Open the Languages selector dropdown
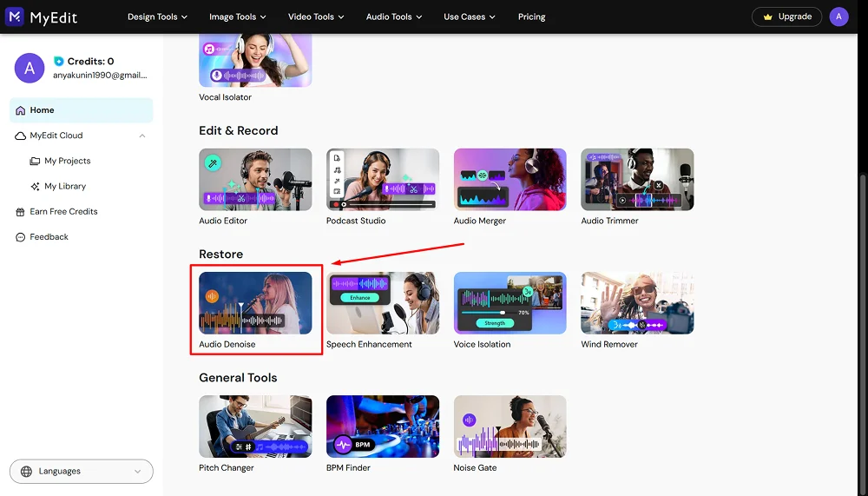 click(82, 471)
